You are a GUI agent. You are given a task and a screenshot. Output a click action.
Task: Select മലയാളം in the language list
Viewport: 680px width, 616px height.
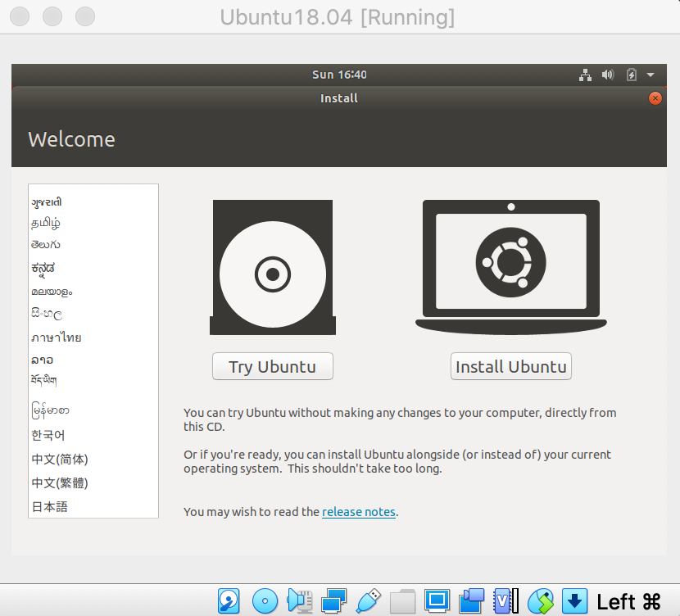[x=93, y=292]
